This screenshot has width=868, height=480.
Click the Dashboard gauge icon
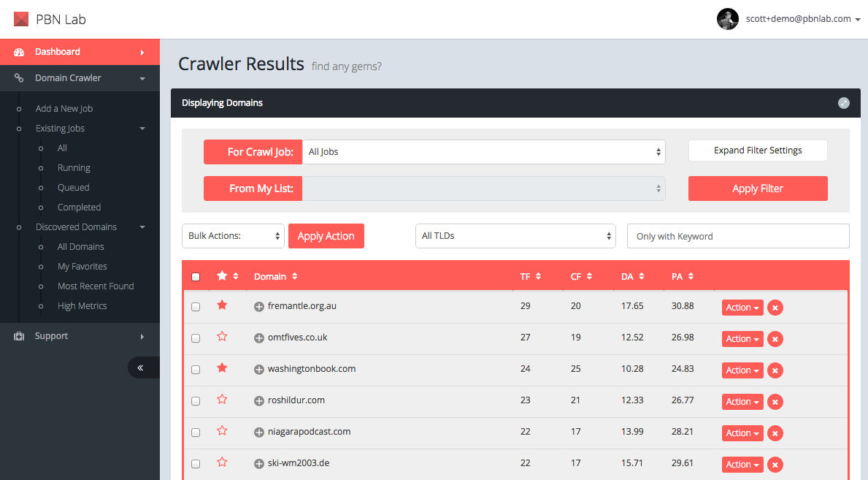(x=19, y=52)
